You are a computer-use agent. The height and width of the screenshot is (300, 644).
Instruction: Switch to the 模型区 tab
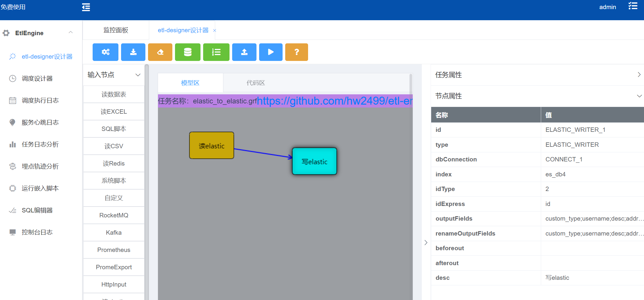pyautogui.click(x=190, y=83)
